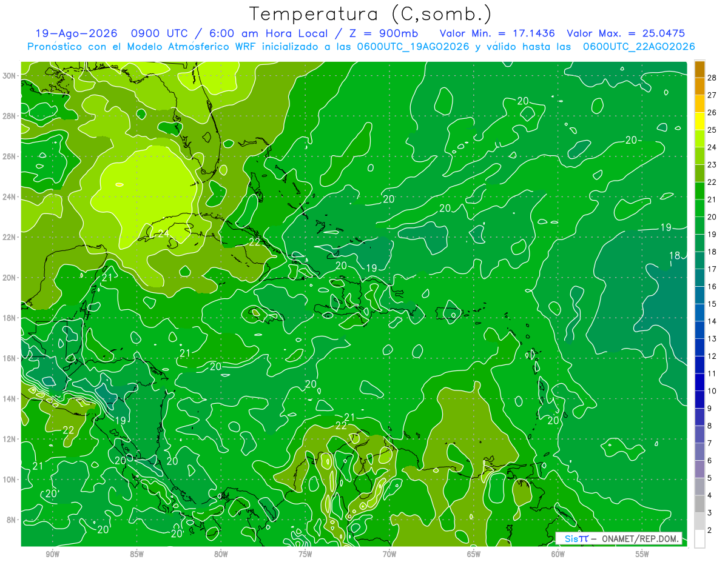The image size is (728, 562).
Task: Click the "14N" latitude axis label
Action: point(10,399)
